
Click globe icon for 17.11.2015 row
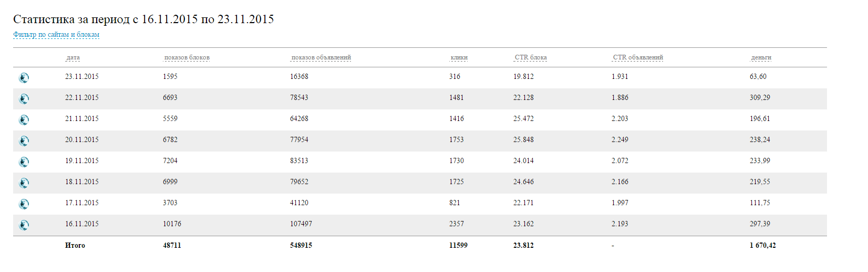[24, 204]
